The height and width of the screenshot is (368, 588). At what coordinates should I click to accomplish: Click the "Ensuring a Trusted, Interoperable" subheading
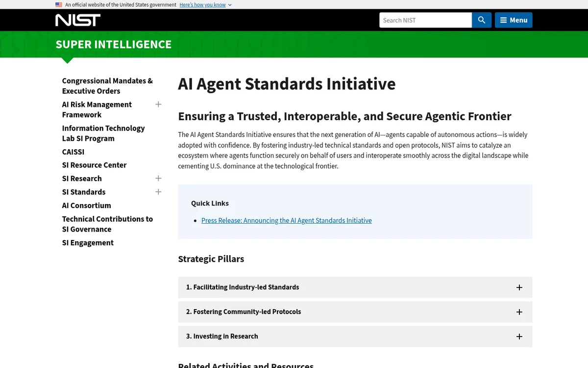point(344,116)
